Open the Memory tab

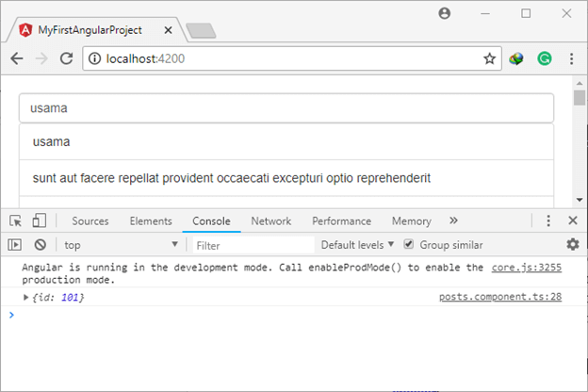point(412,220)
